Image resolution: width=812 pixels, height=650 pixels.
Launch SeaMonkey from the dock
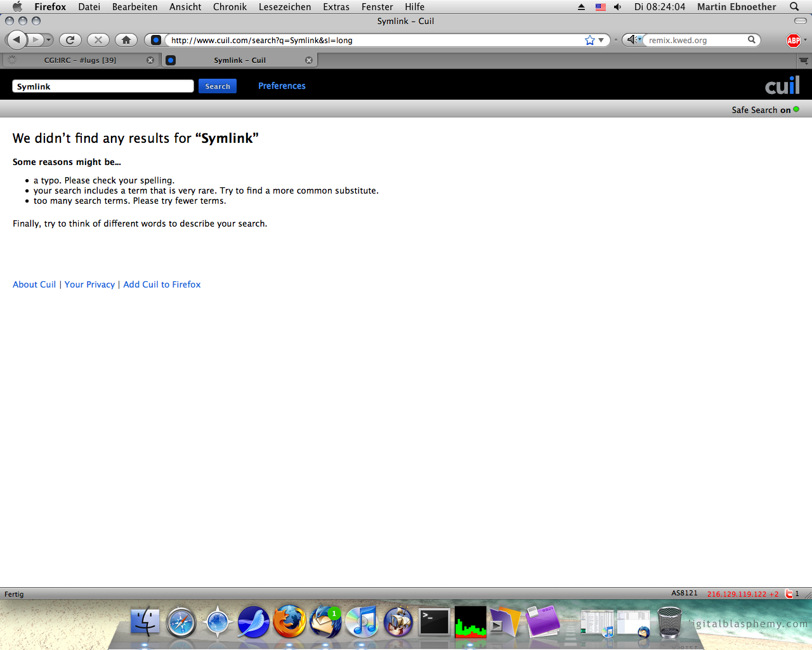[254, 621]
